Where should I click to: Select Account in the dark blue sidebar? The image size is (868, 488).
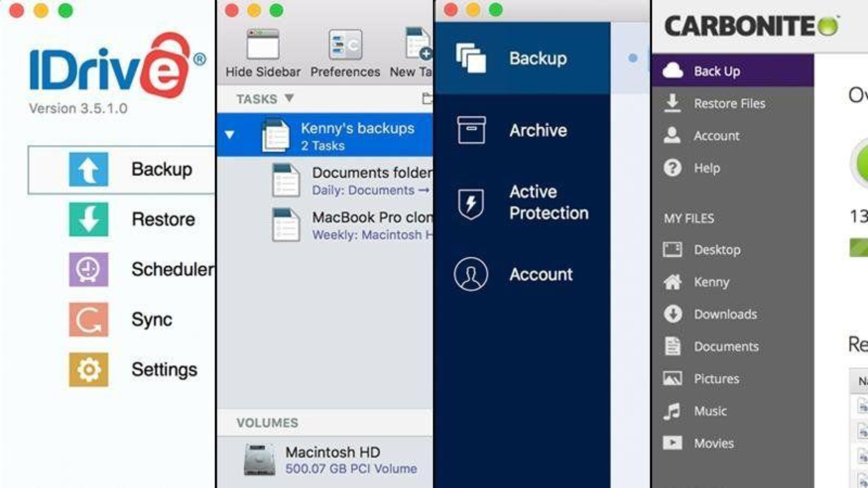(x=541, y=274)
